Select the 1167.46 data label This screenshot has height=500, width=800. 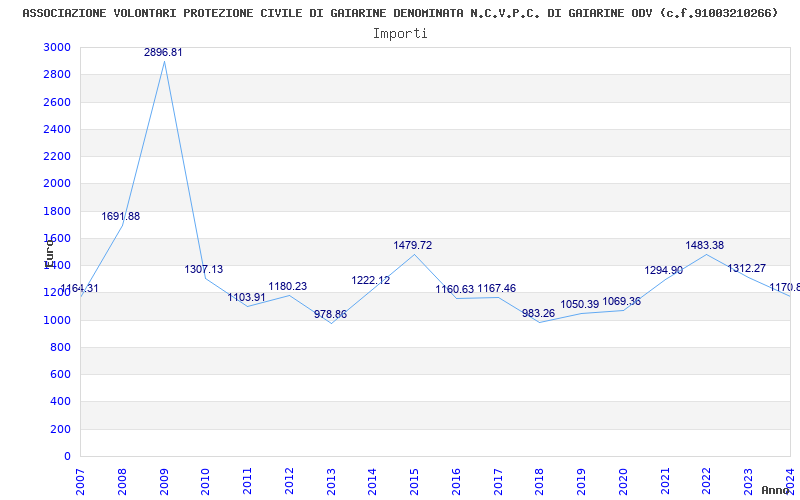496,289
